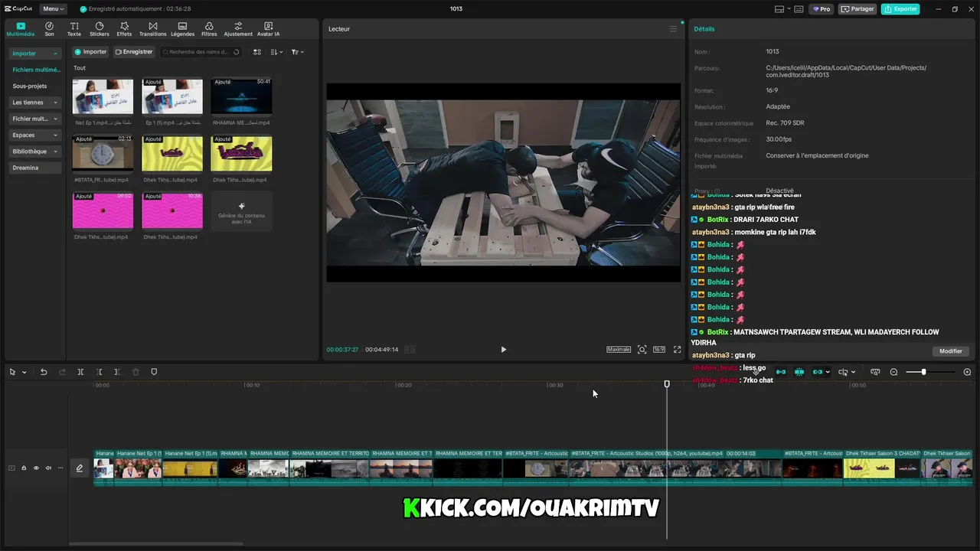Redo the last undone edit
The image size is (980, 551).
tap(62, 372)
